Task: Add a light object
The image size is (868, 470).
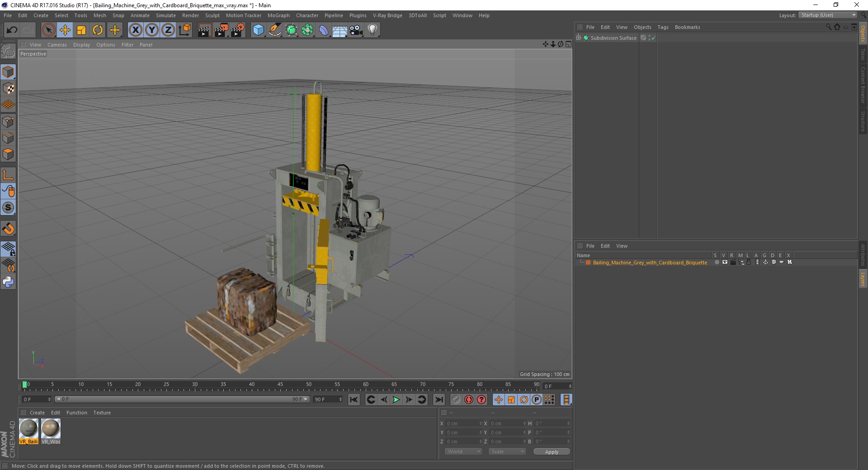Action: pyautogui.click(x=373, y=30)
